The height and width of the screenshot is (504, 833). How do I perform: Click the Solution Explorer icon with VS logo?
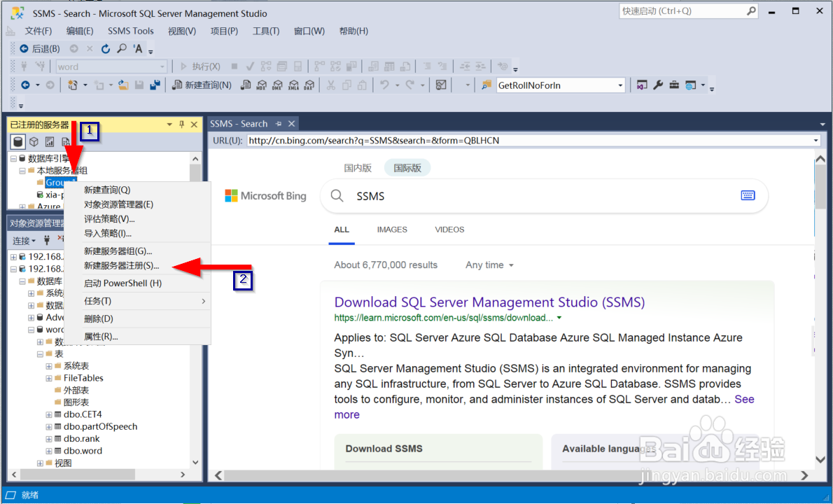pyautogui.click(x=643, y=85)
